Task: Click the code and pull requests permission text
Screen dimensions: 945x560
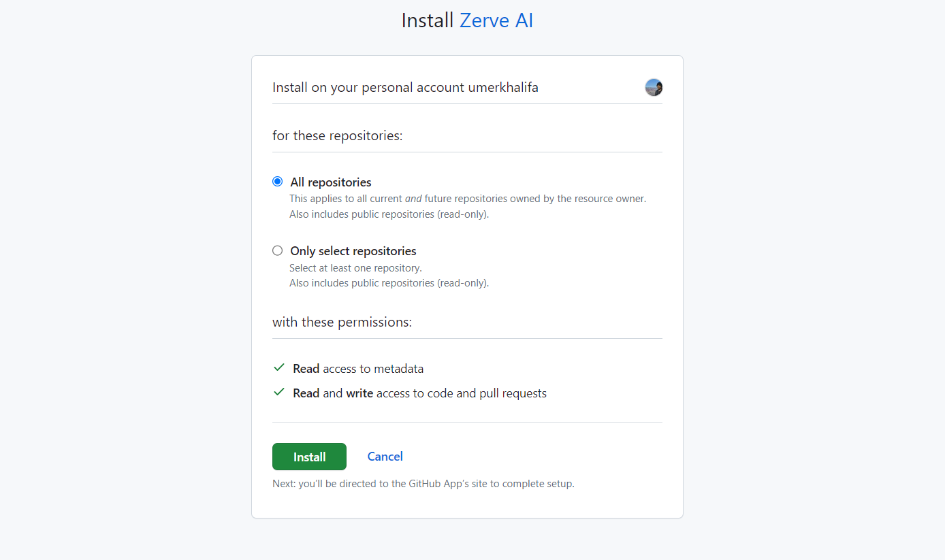Action: [419, 393]
